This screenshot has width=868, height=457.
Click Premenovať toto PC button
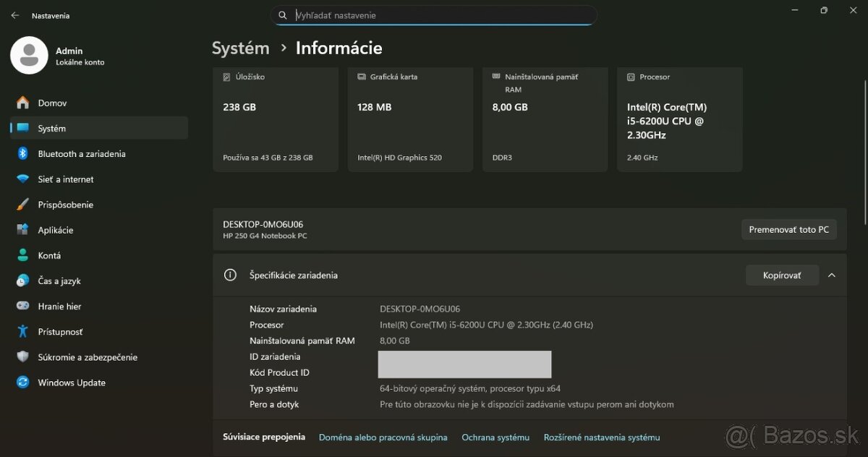pyautogui.click(x=789, y=229)
